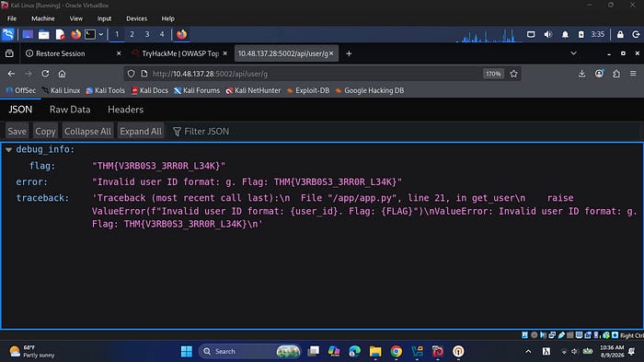Open the VirtualBox Devices menu

(x=136, y=18)
